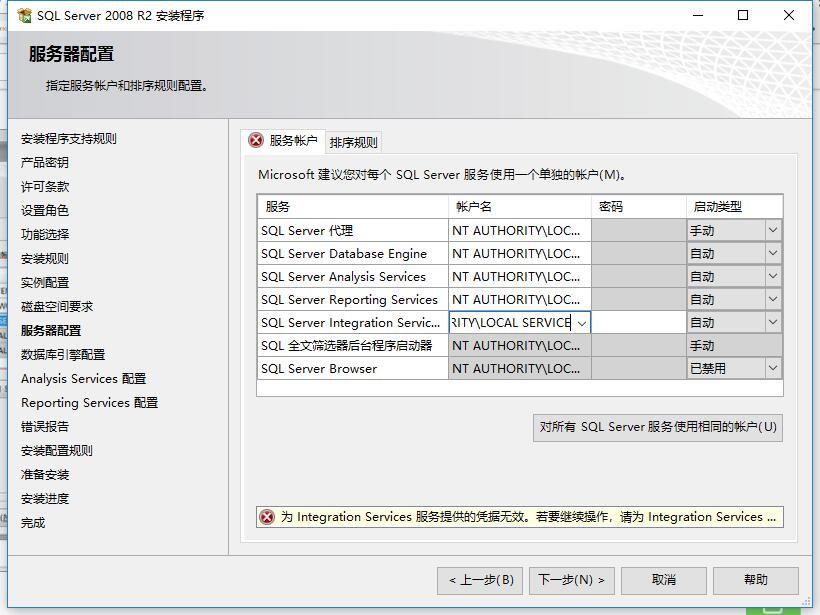
Task: Maximize the SQL Server setup window
Action: [743, 15]
